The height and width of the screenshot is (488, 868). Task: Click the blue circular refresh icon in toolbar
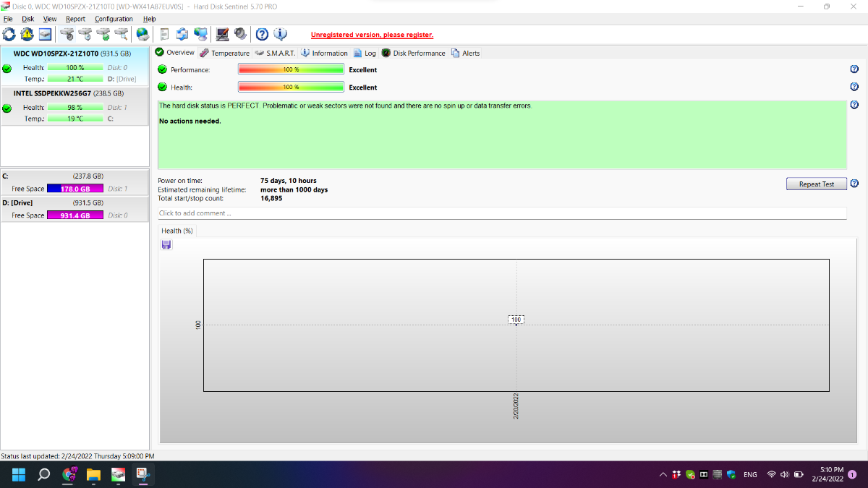pos(9,34)
